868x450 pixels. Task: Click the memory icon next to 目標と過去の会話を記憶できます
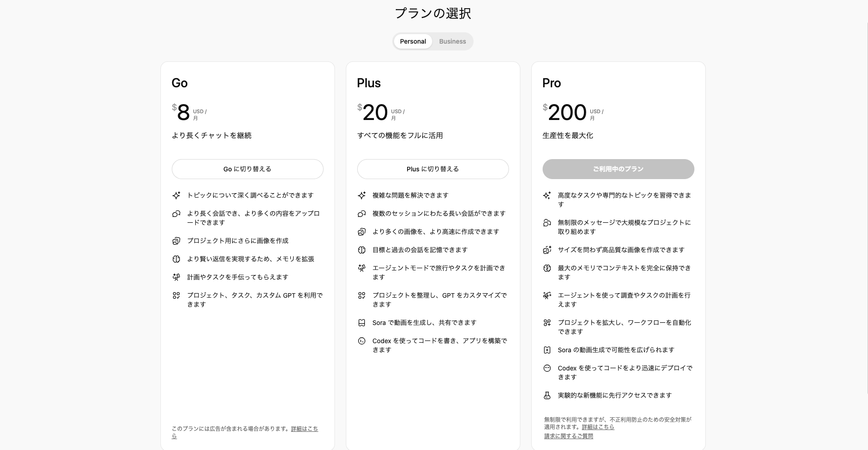(x=362, y=250)
